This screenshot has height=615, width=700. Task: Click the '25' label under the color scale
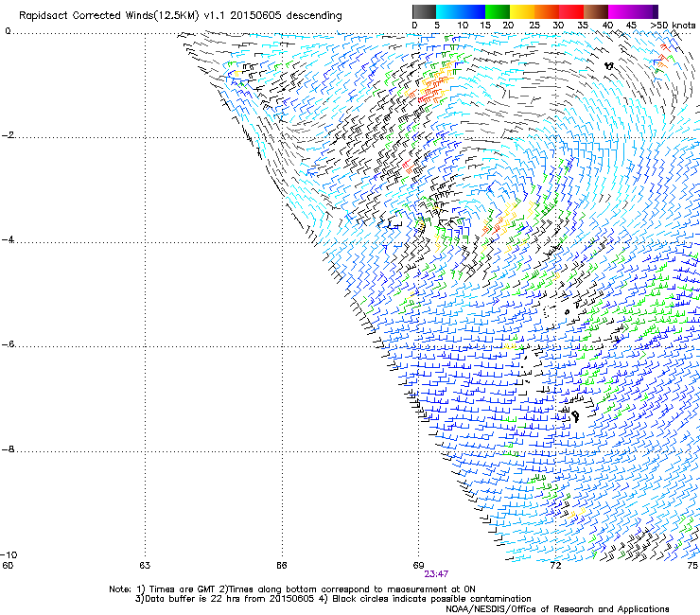tap(534, 26)
